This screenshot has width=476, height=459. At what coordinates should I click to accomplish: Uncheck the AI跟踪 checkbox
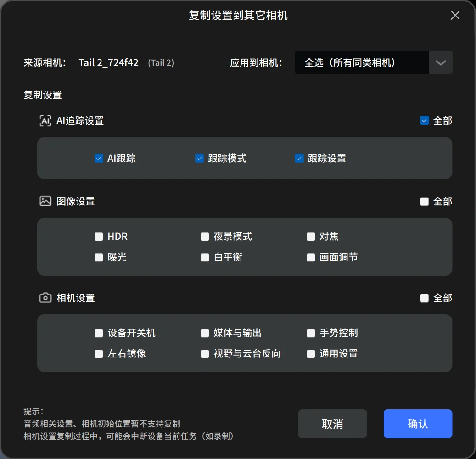tap(99, 158)
